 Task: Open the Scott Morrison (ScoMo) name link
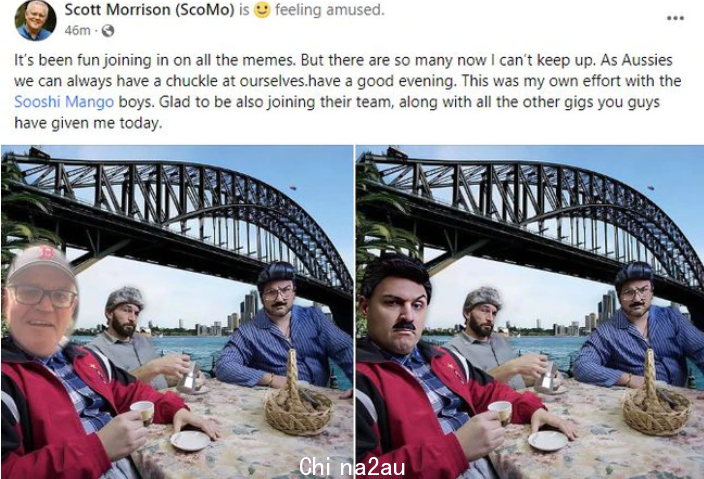click(150, 9)
